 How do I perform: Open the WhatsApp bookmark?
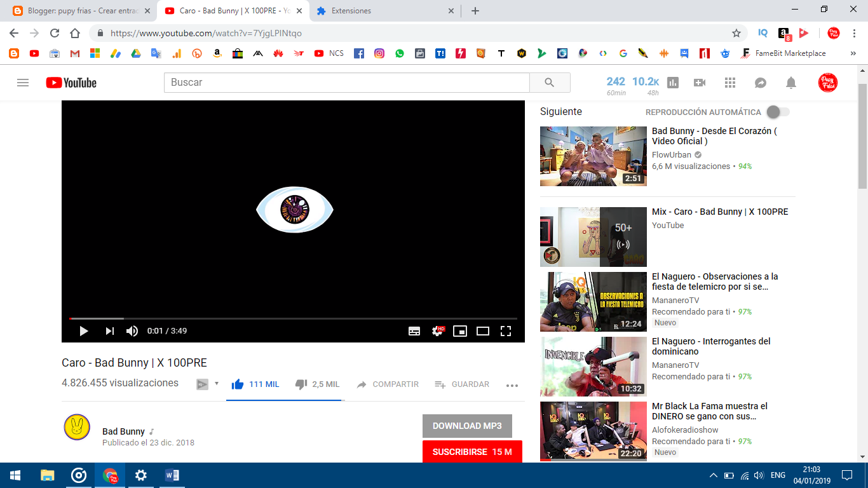point(400,53)
